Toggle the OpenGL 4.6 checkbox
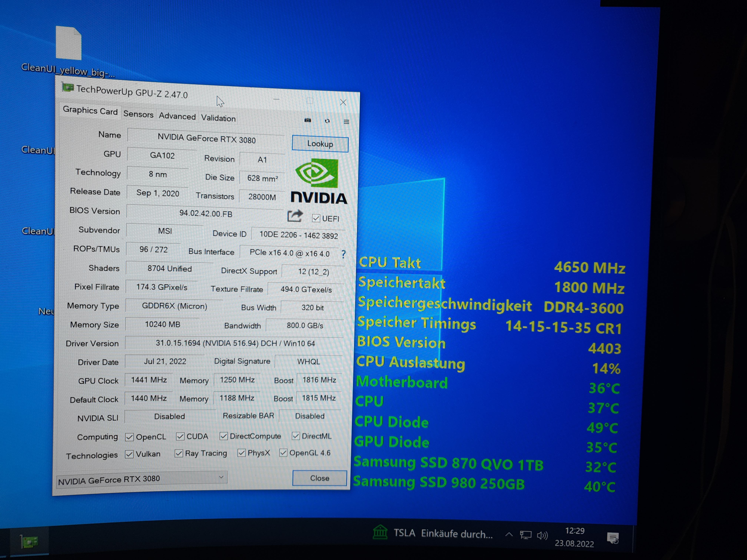747x560 pixels. [283, 452]
